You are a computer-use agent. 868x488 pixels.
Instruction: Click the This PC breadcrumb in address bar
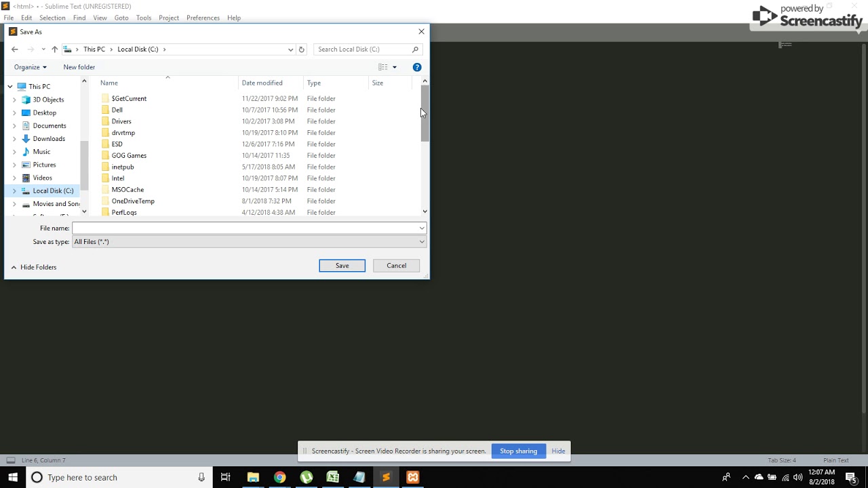click(94, 49)
